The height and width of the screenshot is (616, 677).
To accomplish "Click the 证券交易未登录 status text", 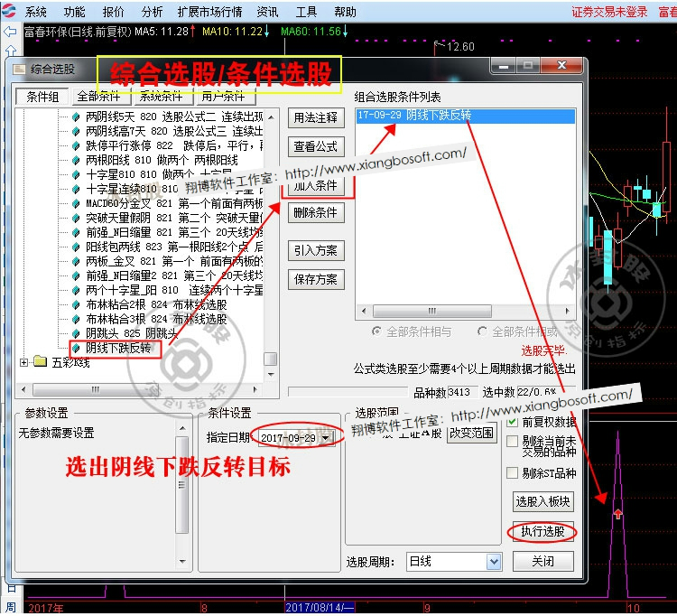I will pos(609,12).
